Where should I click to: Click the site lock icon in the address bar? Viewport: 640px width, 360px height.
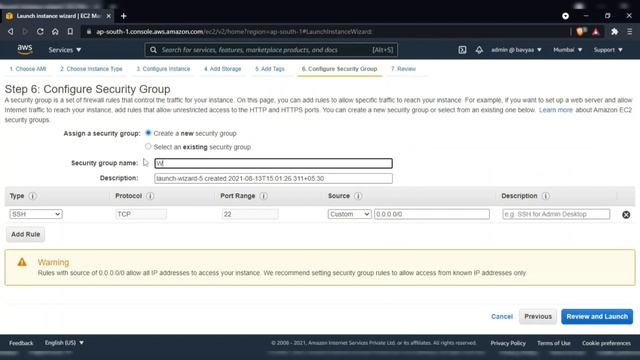[x=89, y=31]
